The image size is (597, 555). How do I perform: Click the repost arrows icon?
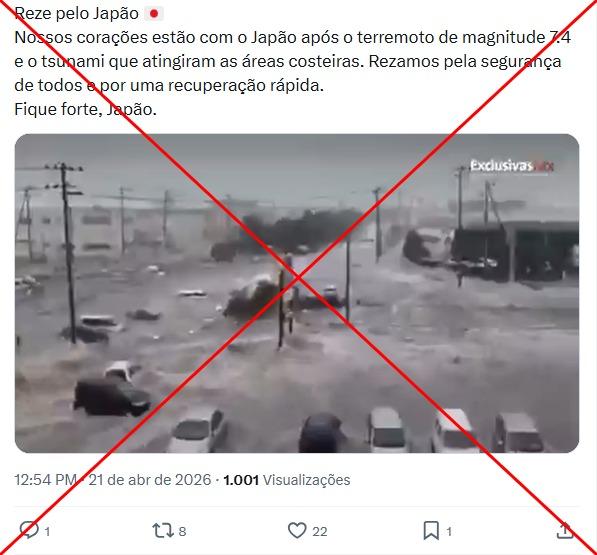point(163,530)
